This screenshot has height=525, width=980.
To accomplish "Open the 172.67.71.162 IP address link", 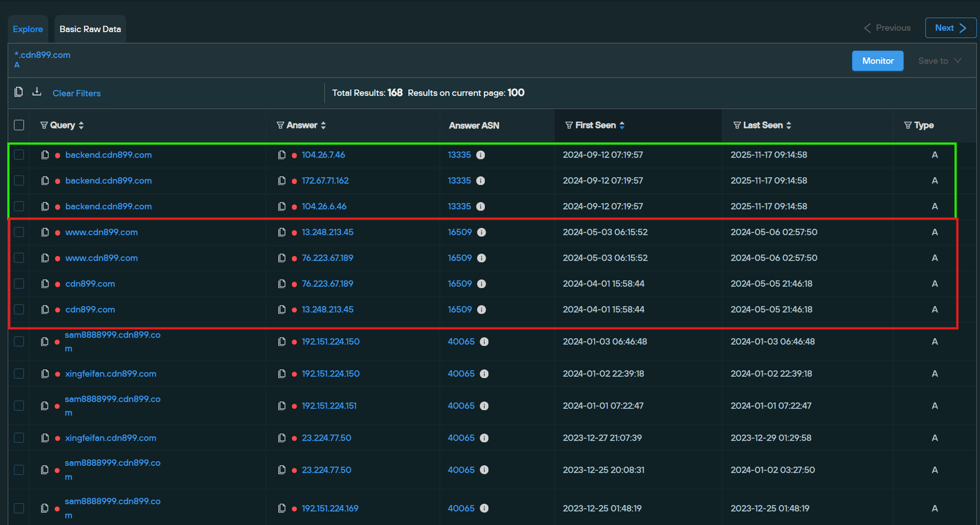I will pyautogui.click(x=325, y=181).
